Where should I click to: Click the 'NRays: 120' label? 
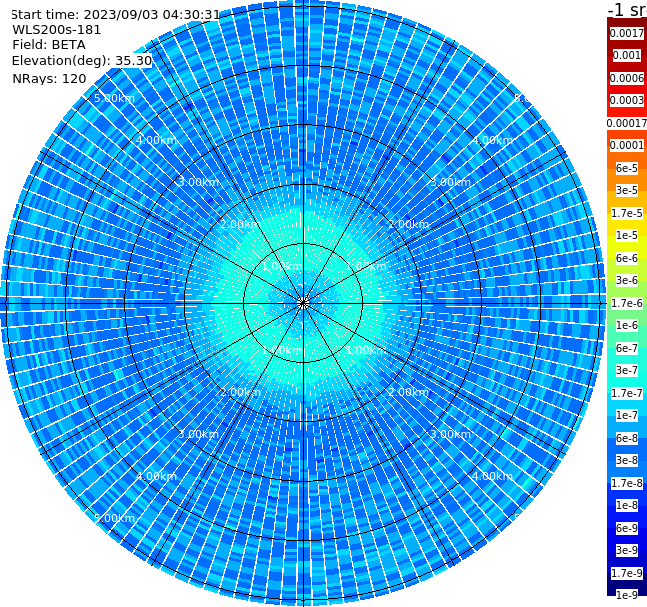(x=49, y=78)
